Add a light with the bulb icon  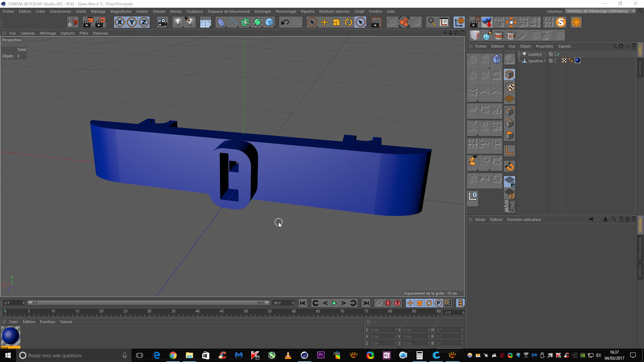pos(178,22)
